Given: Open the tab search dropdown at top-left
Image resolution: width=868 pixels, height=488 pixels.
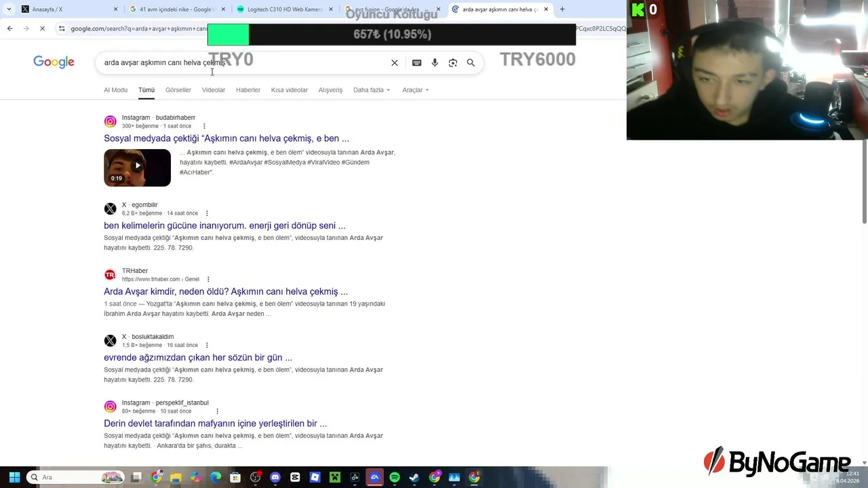Looking at the screenshot, I should 7,9.
